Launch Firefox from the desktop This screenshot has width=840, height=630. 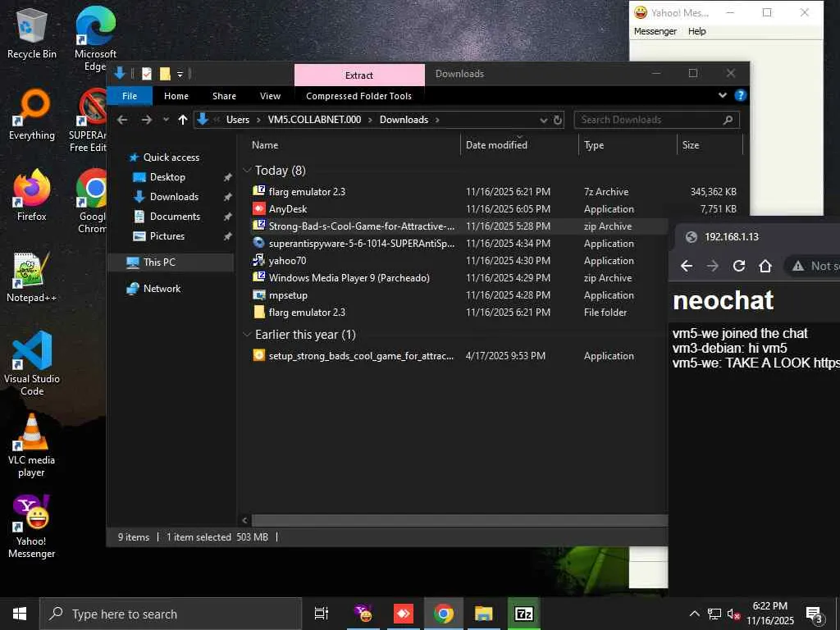(x=32, y=195)
